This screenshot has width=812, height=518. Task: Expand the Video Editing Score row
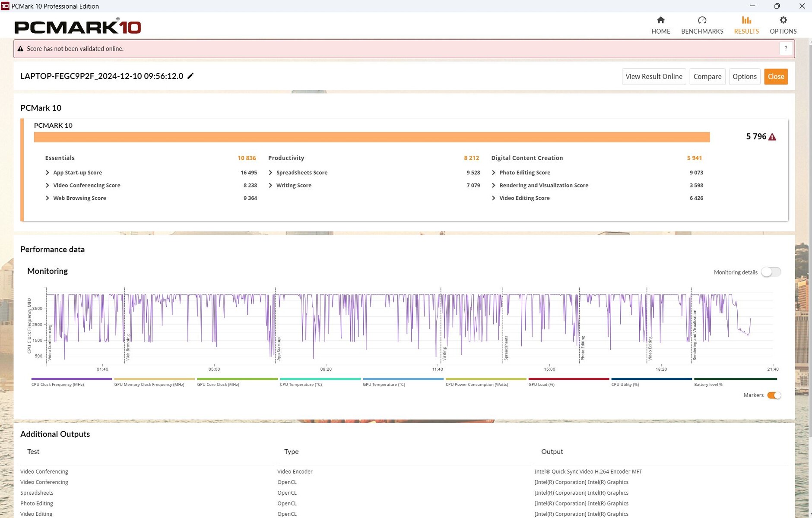pos(494,198)
